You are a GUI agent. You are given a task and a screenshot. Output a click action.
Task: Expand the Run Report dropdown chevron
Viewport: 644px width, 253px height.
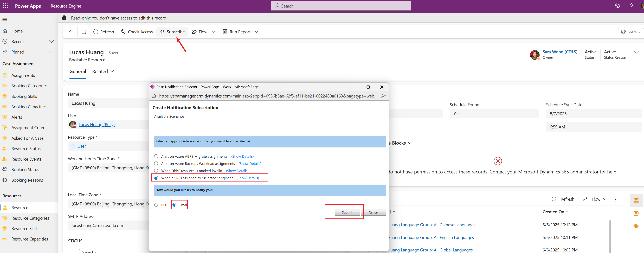tap(256, 32)
